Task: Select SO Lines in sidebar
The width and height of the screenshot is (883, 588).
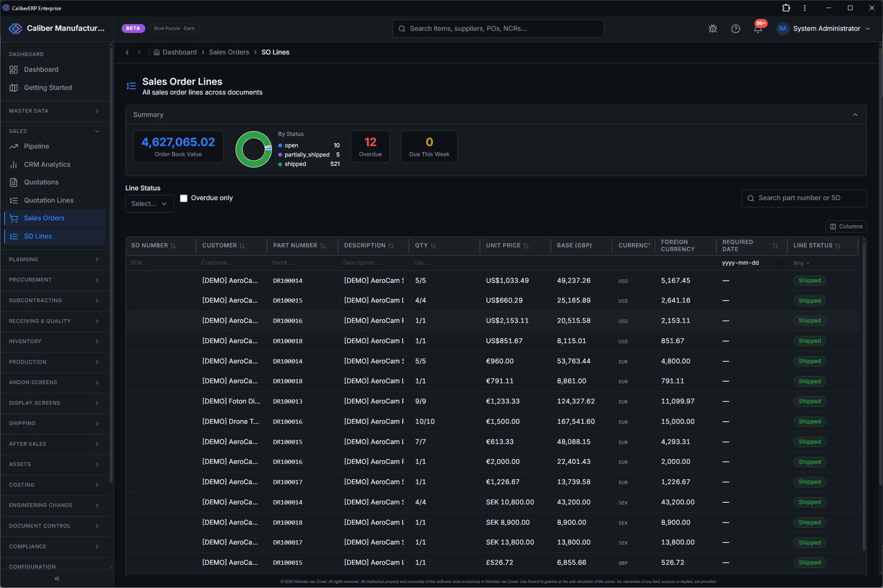Action: click(x=55, y=236)
